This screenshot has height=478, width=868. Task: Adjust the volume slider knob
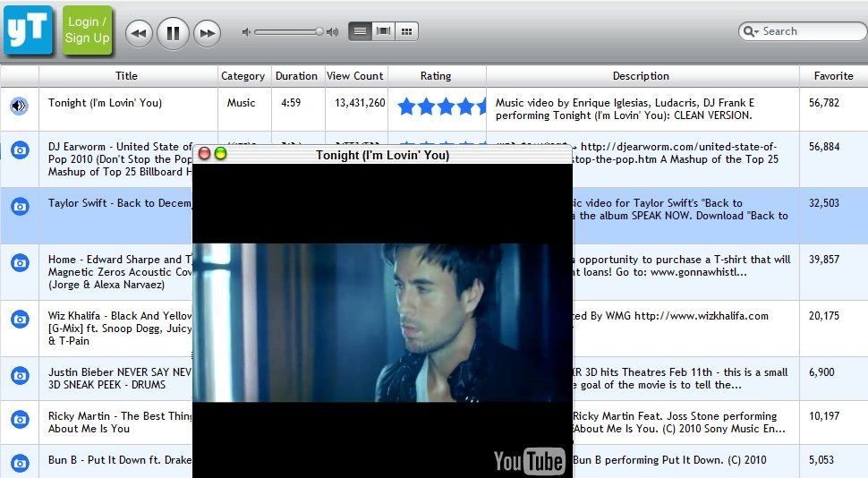[319, 31]
